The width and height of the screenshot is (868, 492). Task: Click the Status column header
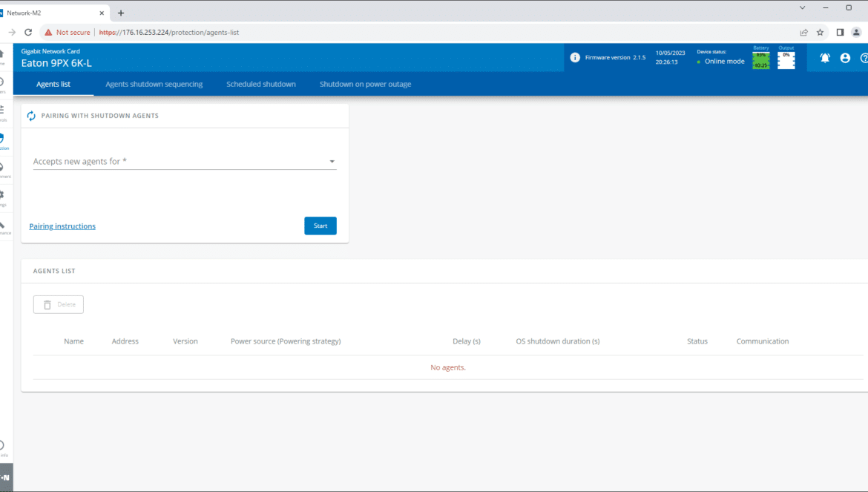(697, 341)
